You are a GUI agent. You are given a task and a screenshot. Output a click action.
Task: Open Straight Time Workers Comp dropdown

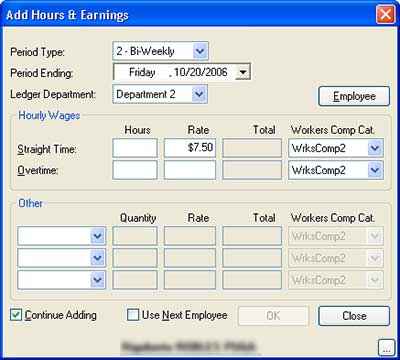[x=375, y=148]
